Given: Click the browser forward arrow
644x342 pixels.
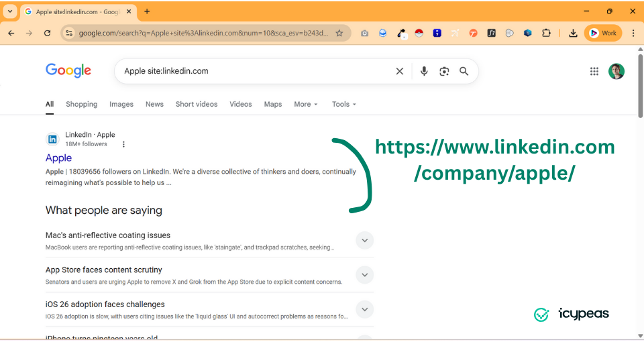Looking at the screenshot, I should tap(29, 34).
